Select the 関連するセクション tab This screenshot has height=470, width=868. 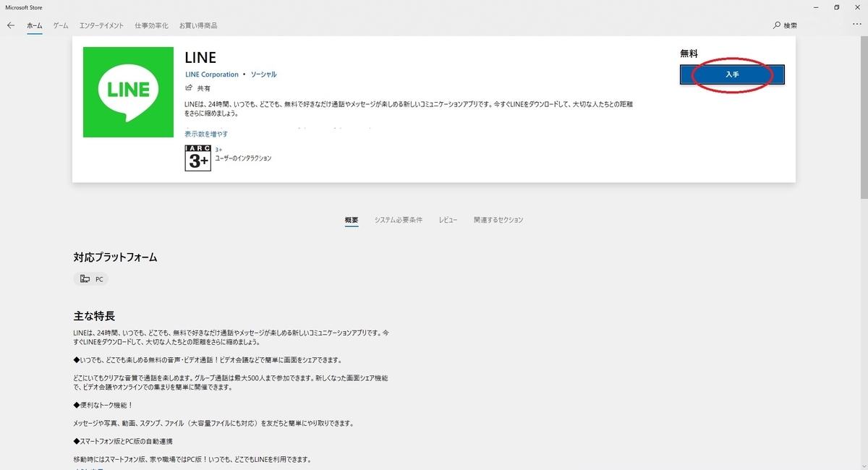(x=498, y=220)
